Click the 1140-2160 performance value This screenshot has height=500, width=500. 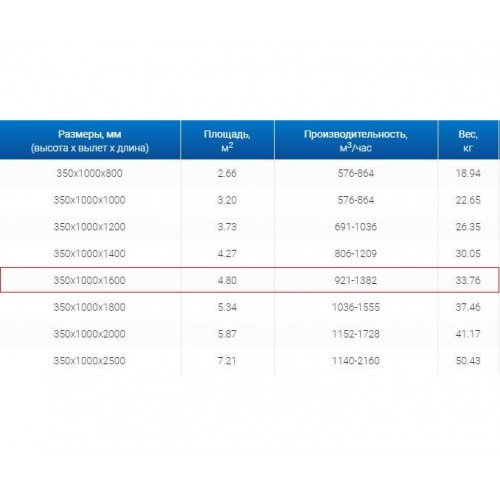(356, 360)
